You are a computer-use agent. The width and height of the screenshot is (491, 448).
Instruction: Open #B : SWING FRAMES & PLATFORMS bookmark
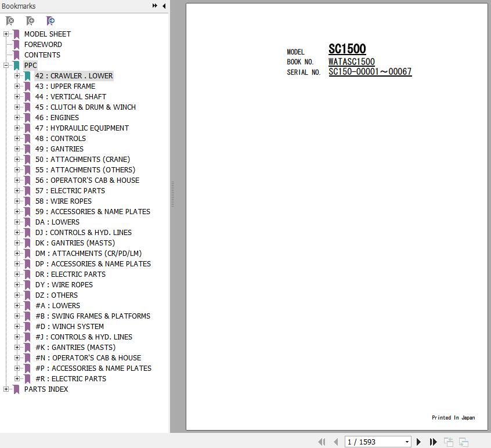[x=93, y=316]
